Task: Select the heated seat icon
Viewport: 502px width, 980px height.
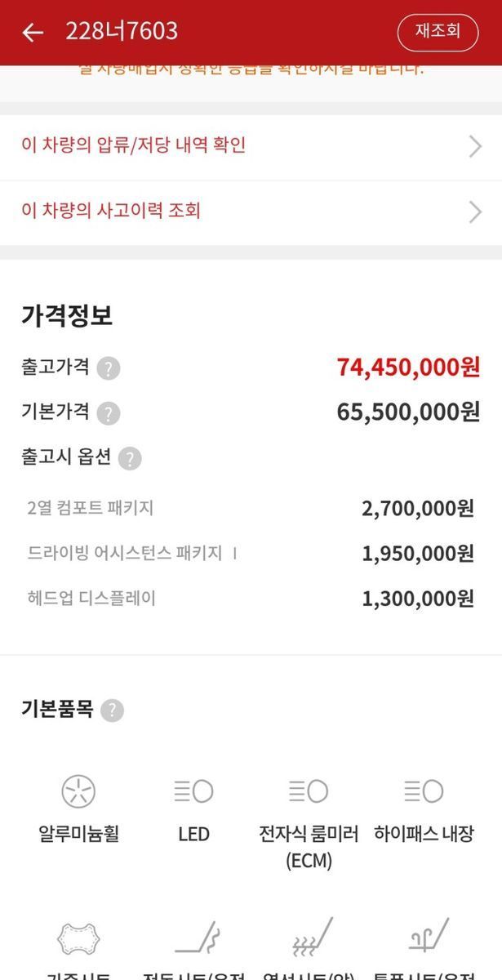Action: coord(312,937)
